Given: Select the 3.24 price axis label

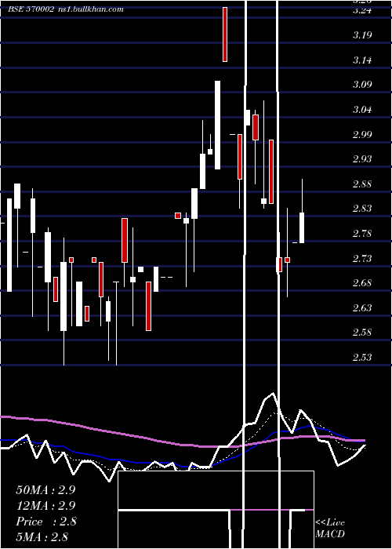Looking at the screenshot, I should [x=362, y=10].
